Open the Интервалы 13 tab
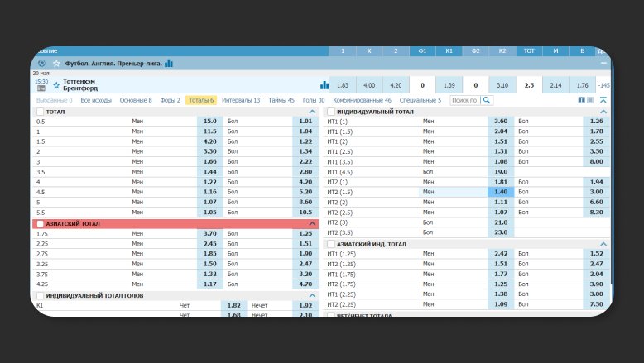 (241, 100)
